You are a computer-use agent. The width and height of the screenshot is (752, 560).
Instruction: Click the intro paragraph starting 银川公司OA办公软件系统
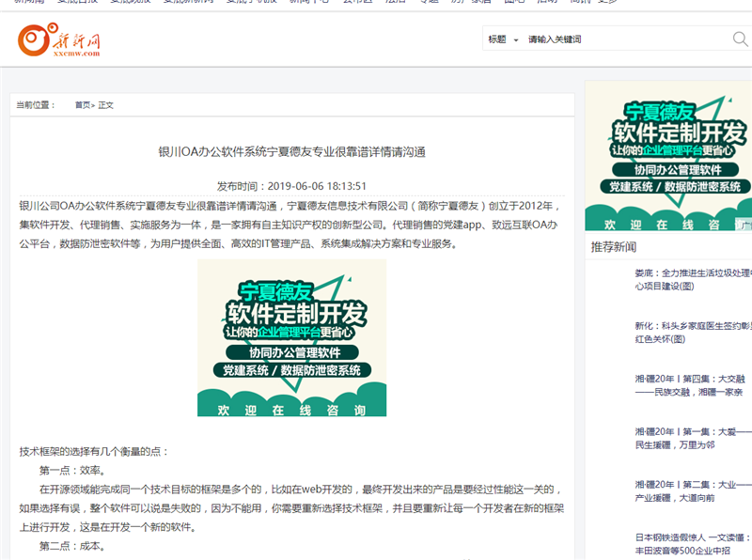point(290,225)
